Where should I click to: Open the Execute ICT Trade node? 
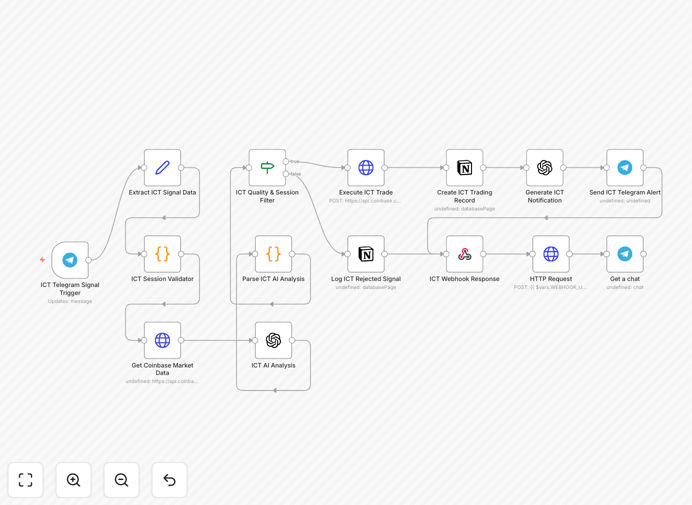click(366, 168)
